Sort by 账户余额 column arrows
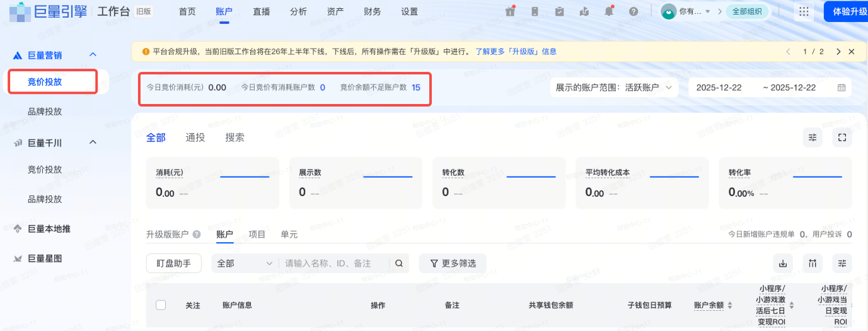 click(x=730, y=305)
